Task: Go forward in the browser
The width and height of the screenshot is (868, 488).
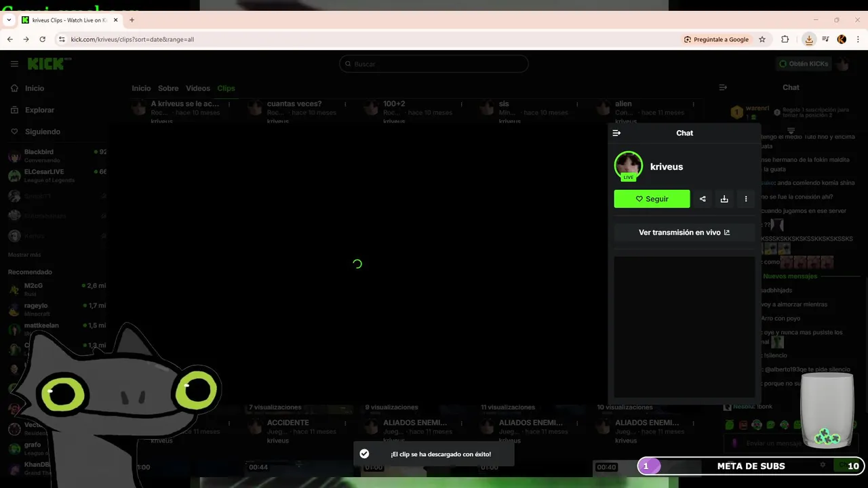Action: tap(26, 39)
